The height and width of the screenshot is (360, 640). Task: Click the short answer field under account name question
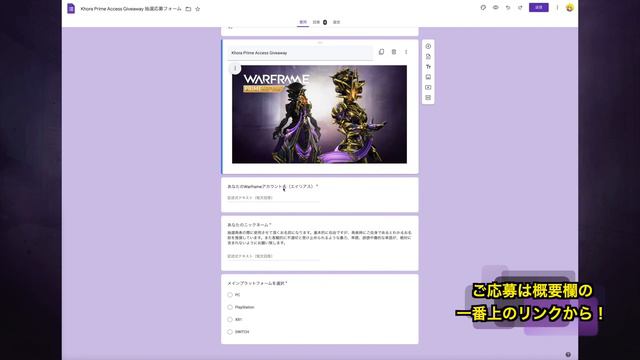pyautogui.click(x=273, y=198)
